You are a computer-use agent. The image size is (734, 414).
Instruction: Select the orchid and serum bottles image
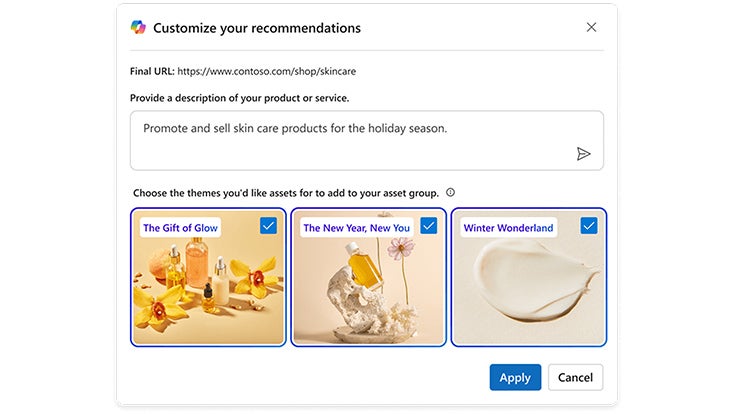[208, 290]
